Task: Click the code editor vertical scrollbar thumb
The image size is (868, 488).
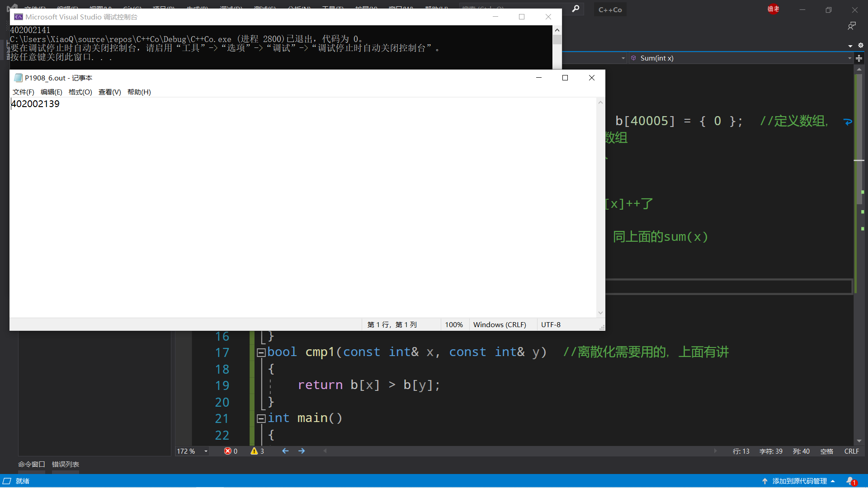Action: (859, 140)
